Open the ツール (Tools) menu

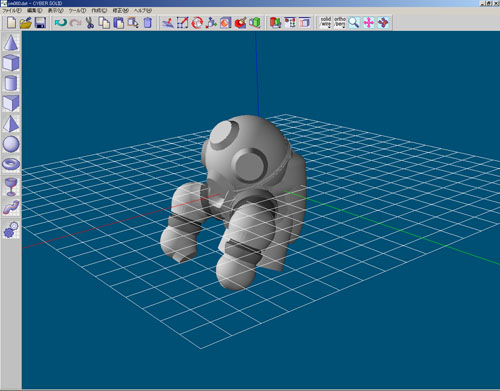coord(77,11)
